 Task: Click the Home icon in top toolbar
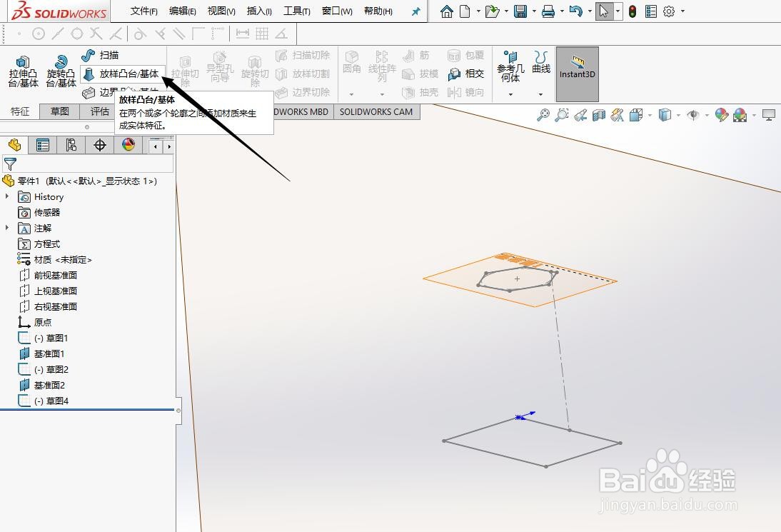click(447, 11)
